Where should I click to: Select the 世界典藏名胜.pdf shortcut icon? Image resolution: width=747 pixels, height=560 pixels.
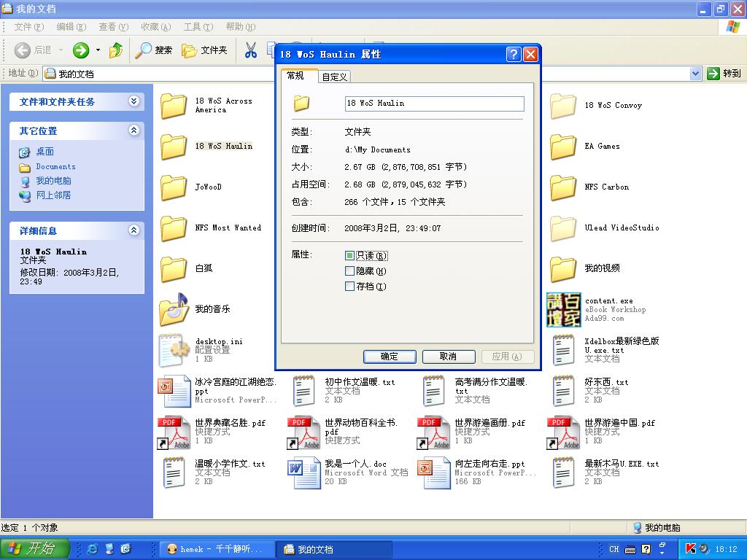174,432
